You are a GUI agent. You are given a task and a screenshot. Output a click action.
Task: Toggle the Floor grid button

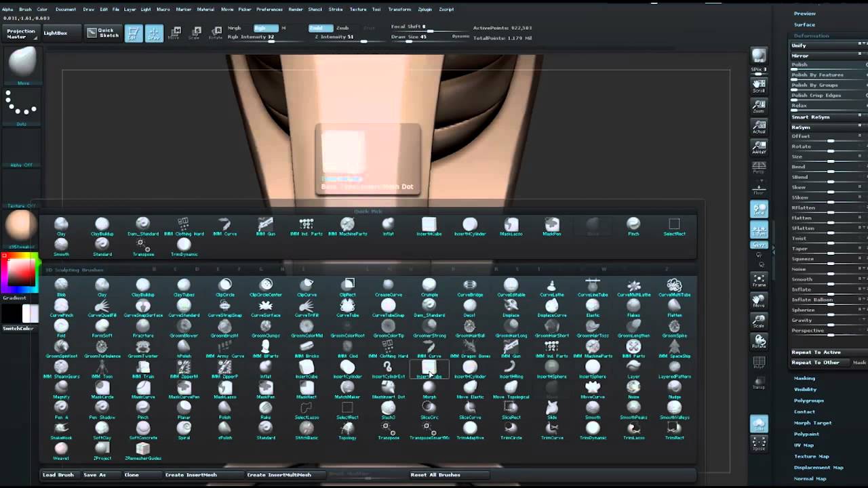click(759, 189)
